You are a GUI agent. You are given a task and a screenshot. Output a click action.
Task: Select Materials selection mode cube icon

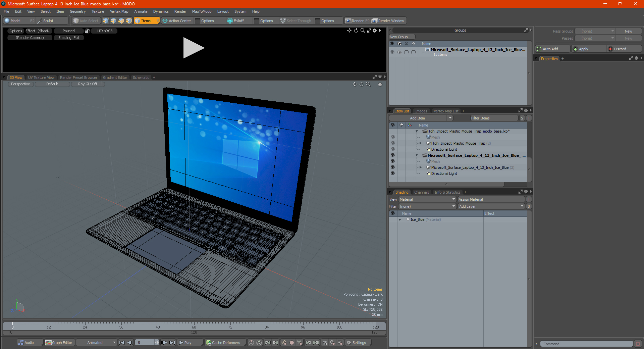tap(129, 21)
